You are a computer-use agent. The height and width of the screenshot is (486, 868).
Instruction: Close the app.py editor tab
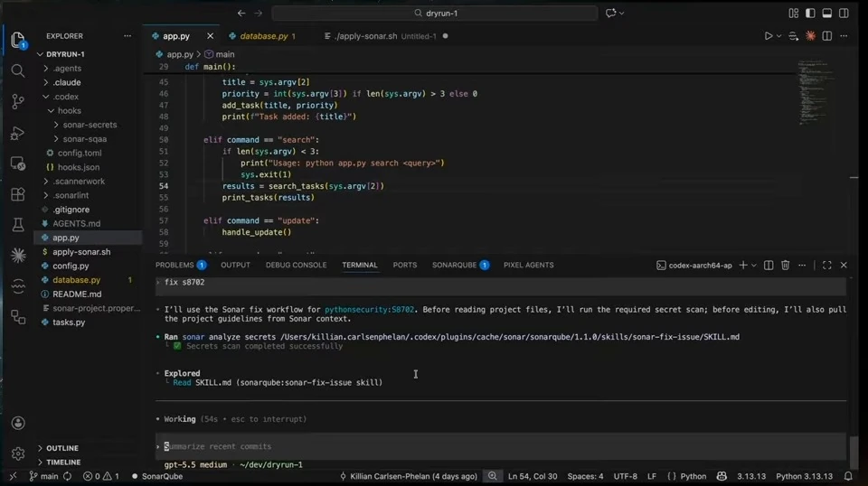[x=210, y=36]
